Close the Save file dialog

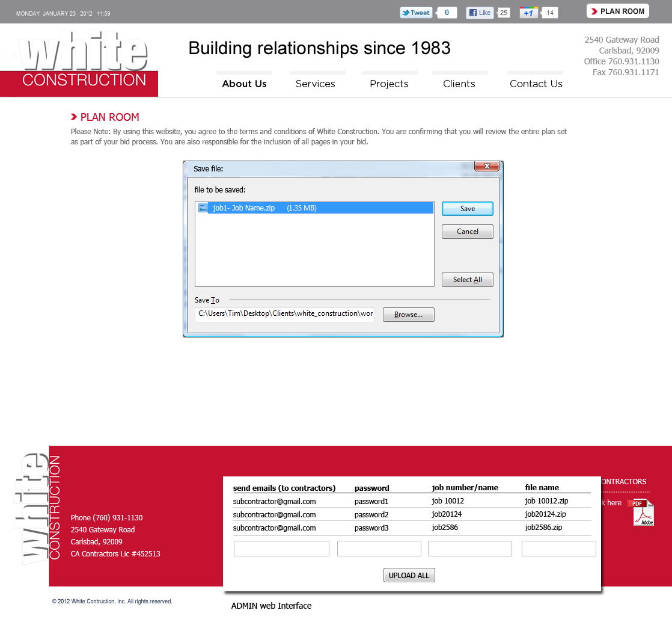[487, 166]
